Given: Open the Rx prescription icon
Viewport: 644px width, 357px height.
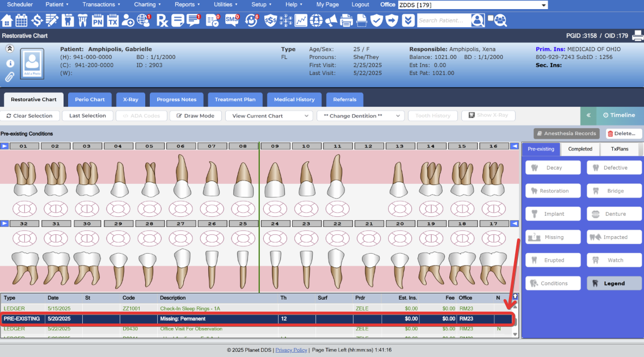Looking at the screenshot, I should [x=162, y=20].
